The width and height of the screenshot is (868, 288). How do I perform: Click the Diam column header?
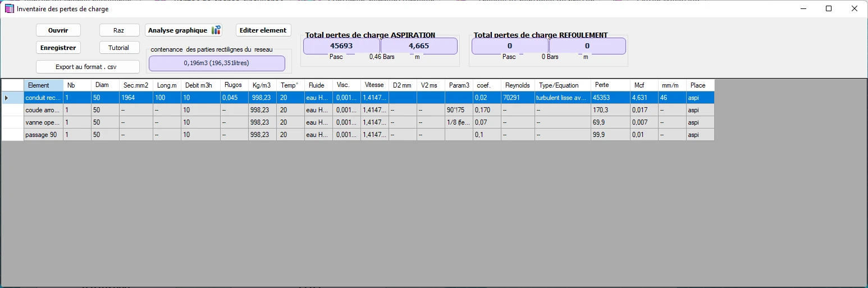click(105, 85)
